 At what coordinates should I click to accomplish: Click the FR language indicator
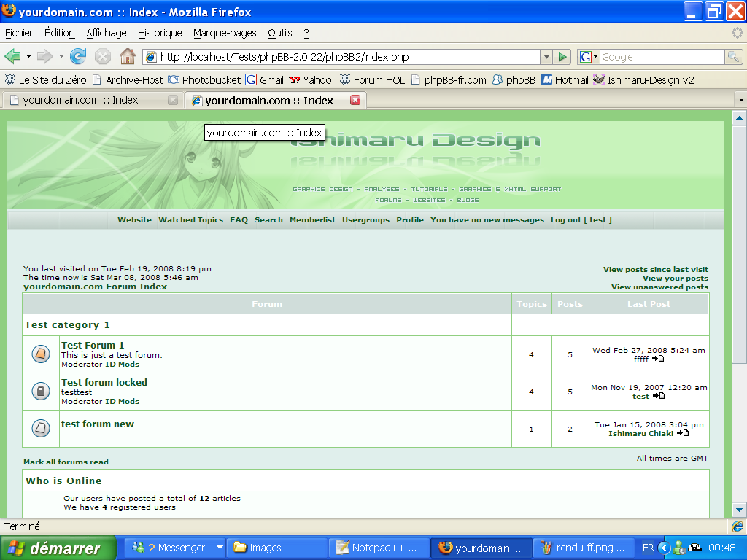click(x=648, y=548)
